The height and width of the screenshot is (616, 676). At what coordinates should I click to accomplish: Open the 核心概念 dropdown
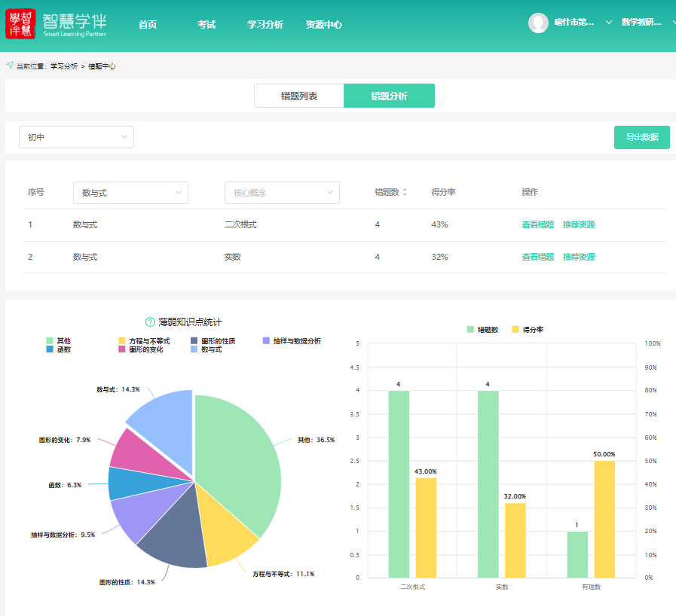[x=282, y=193]
